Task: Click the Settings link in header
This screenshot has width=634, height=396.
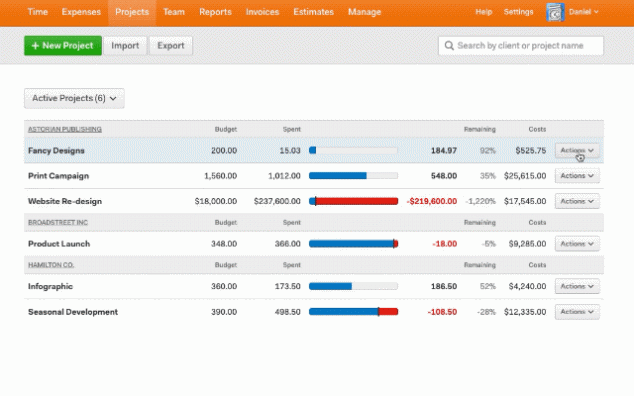Action: coord(518,12)
